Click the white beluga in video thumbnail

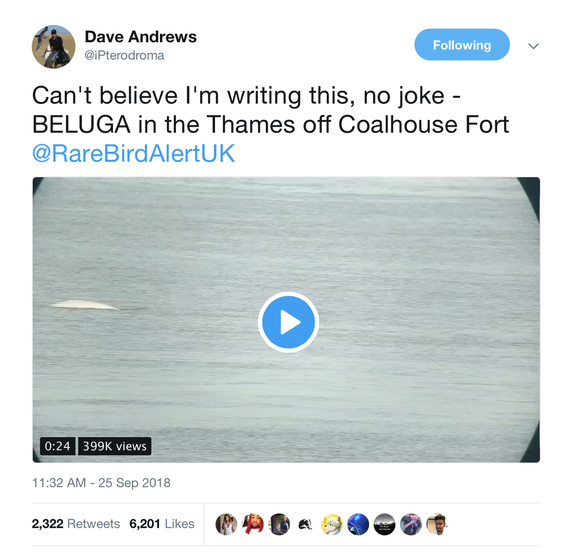pyautogui.click(x=86, y=305)
